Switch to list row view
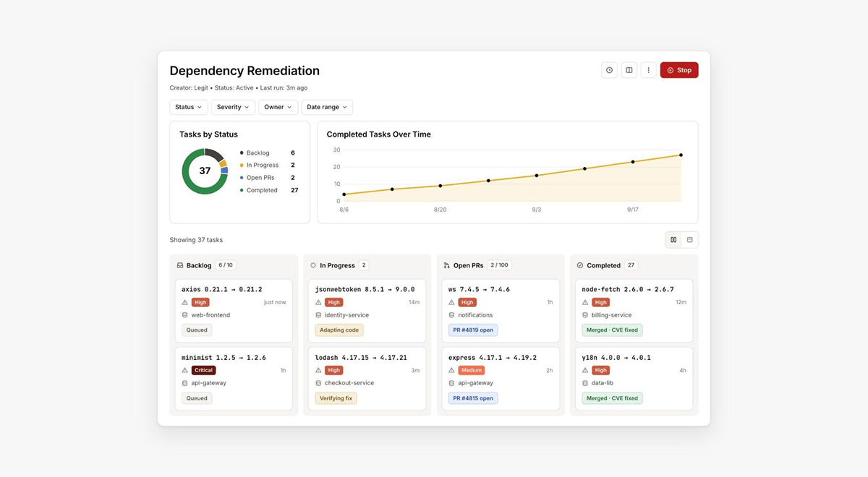This screenshot has height=477, width=868. coord(690,240)
